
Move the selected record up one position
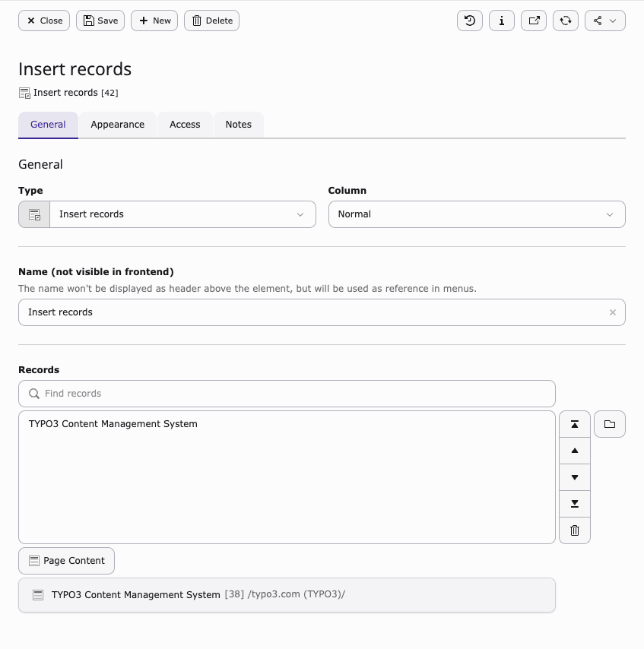click(x=575, y=451)
